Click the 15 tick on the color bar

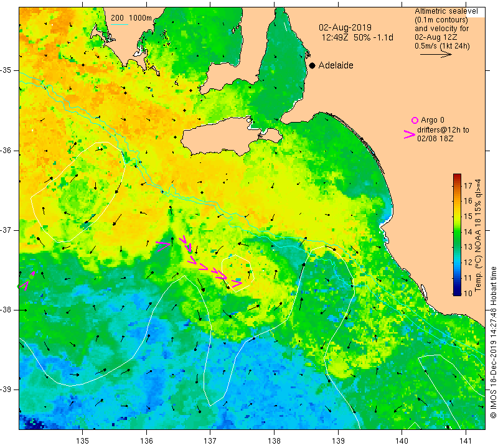coord(468,217)
